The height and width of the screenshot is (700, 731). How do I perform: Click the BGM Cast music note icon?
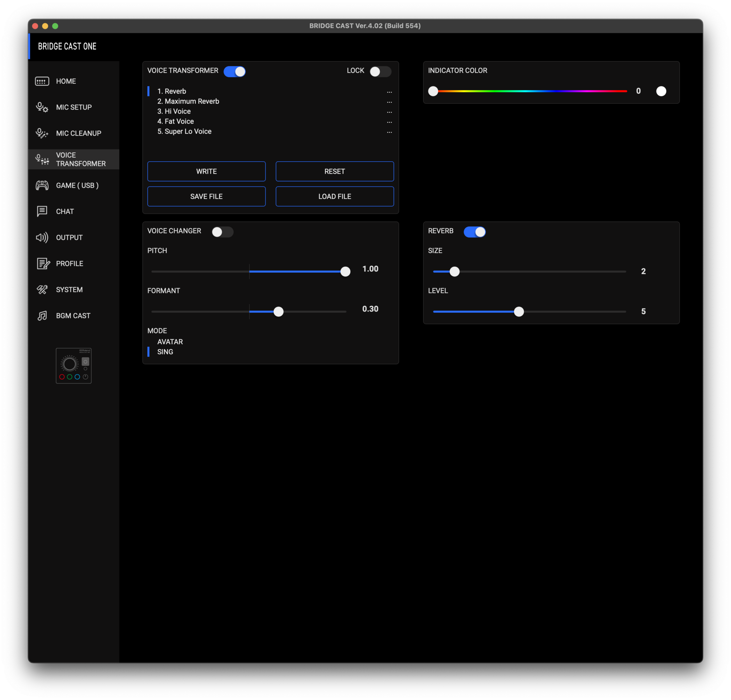click(42, 316)
